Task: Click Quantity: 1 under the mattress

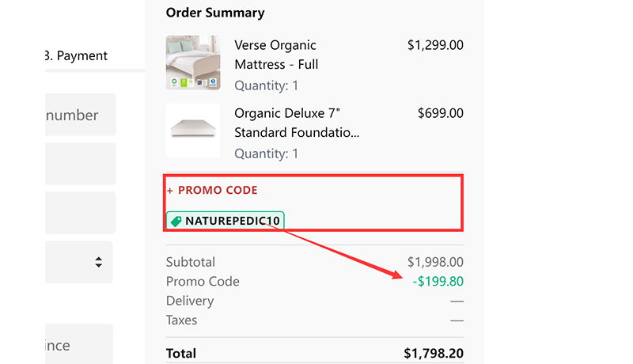Action: 267,85
